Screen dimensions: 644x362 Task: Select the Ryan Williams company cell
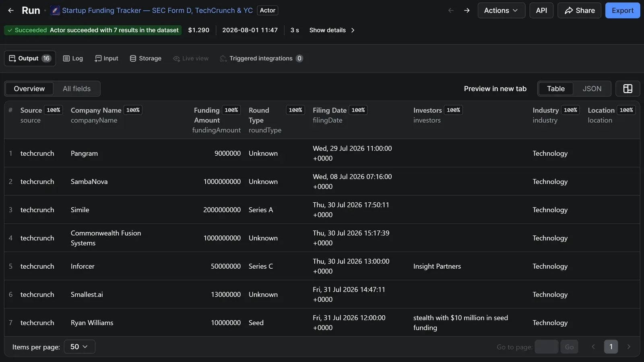point(92,323)
